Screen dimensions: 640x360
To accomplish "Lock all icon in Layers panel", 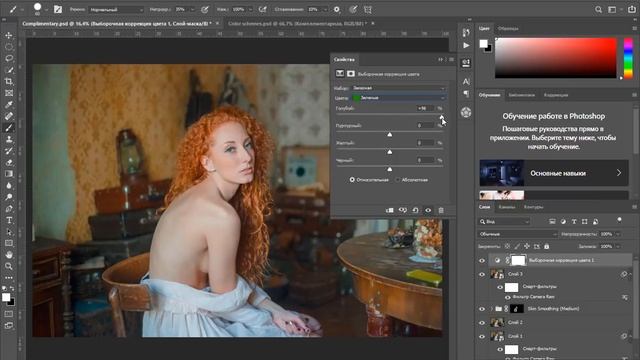I will 547,246.
